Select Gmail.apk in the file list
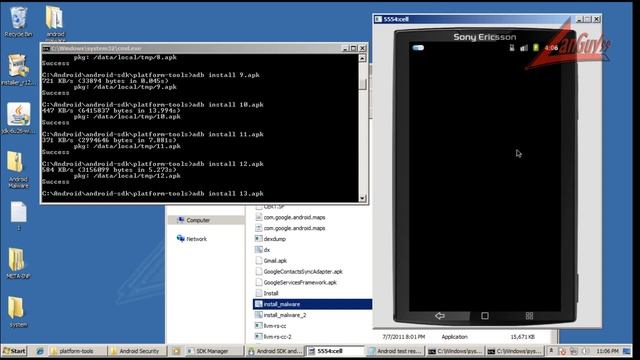Screen dimensions: 640x360 click(x=271, y=260)
